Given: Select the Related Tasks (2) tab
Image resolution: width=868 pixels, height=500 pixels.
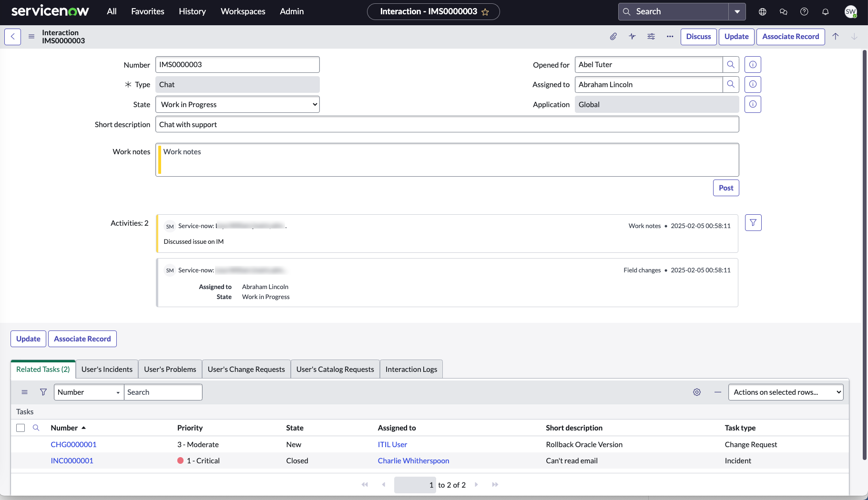Looking at the screenshot, I should click(43, 370).
